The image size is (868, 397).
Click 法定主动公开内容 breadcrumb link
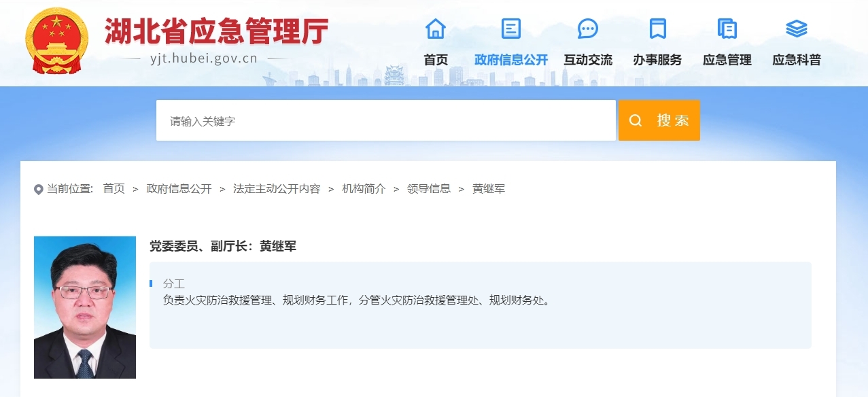click(277, 189)
